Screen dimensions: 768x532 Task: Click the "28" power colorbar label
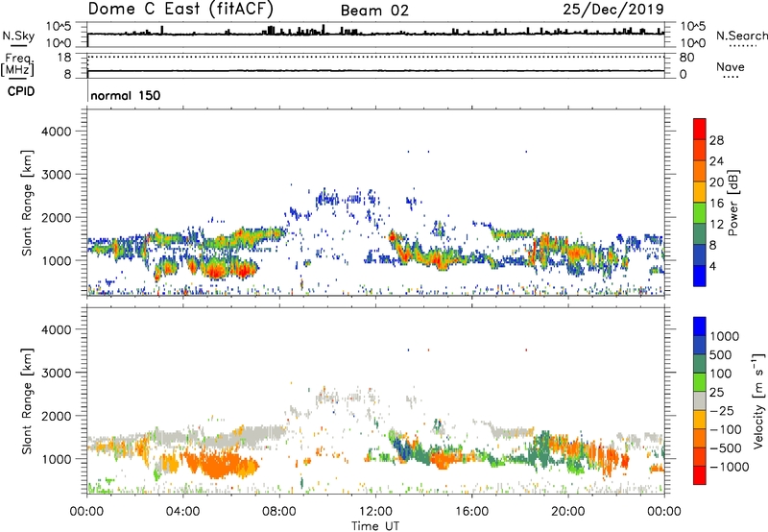pos(716,140)
